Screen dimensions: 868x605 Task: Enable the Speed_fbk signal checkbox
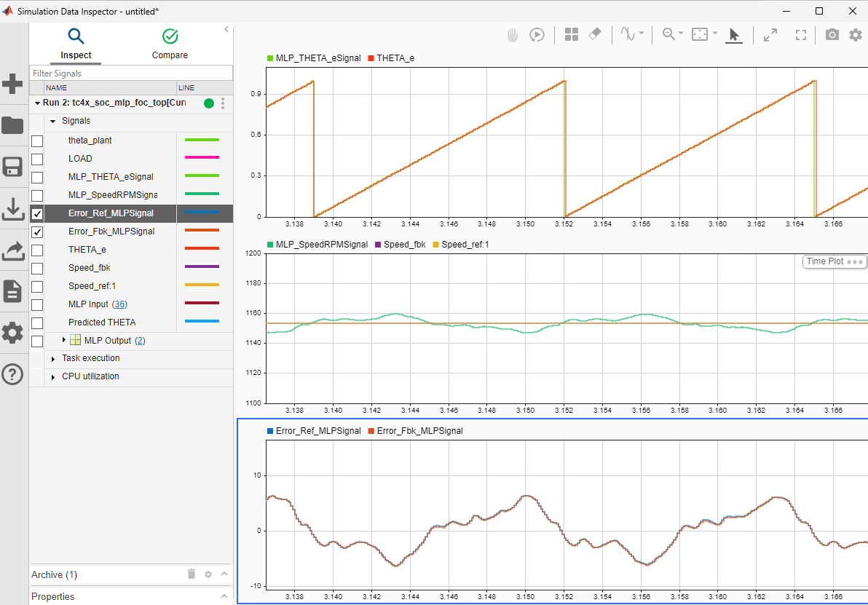click(x=37, y=268)
